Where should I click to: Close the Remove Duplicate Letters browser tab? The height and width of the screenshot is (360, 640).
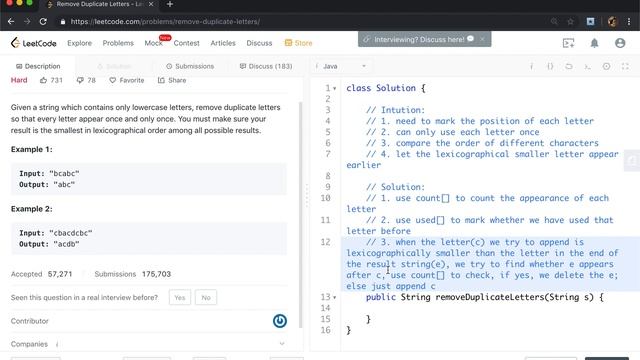point(151,4)
